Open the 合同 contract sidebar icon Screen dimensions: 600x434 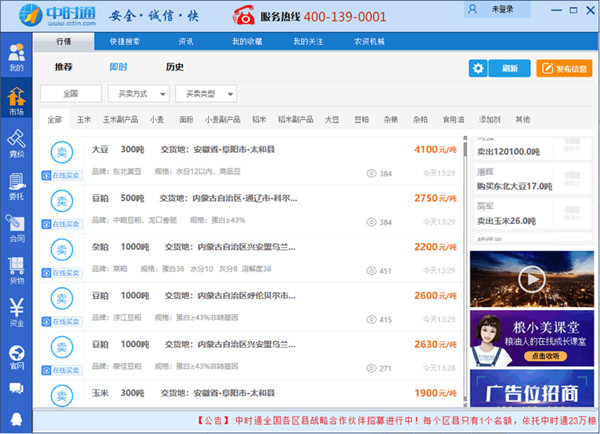(16, 228)
